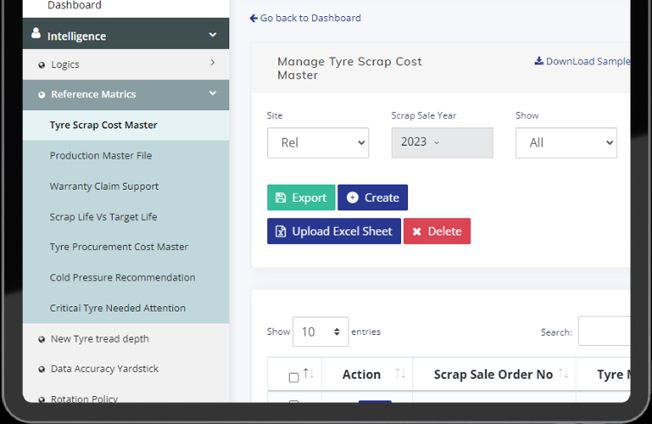Follow the Go back to Dashboard link
Screen dimensions: 652x424
tap(305, 18)
